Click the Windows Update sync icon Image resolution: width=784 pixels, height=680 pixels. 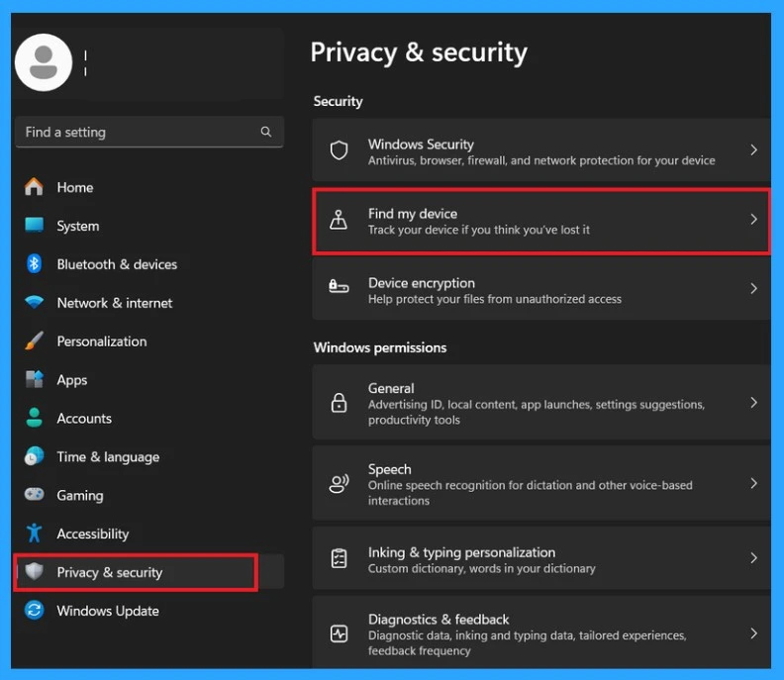point(34,610)
